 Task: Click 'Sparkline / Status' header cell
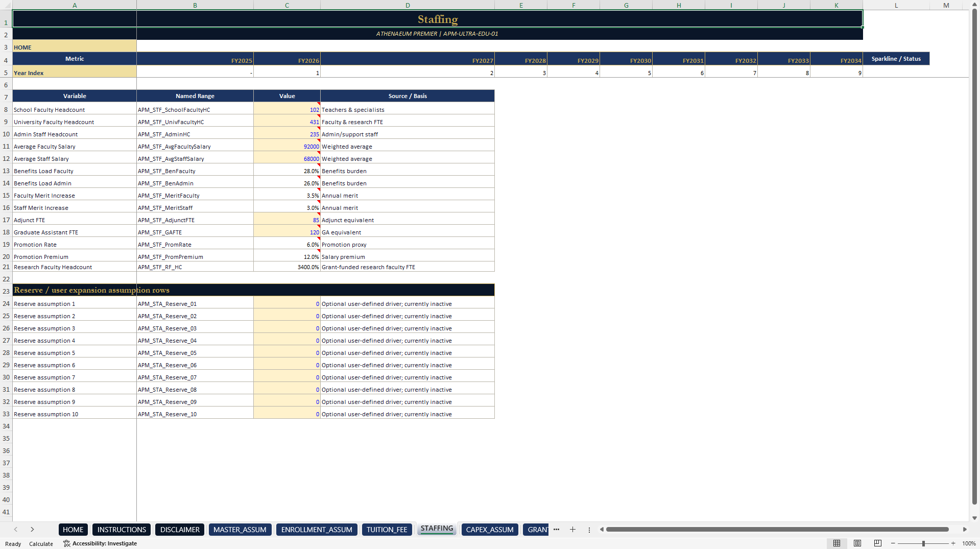tap(896, 59)
